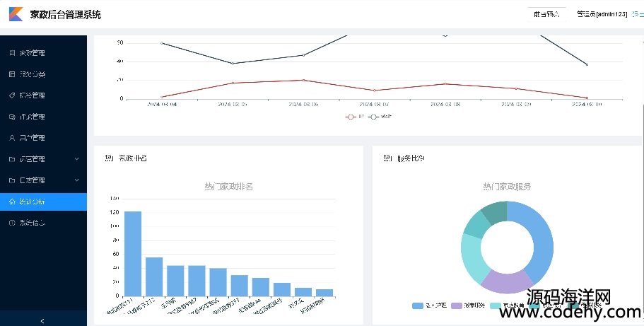
Task: Expand the second folder submenu chevron in sidebar
Action: coord(76,180)
